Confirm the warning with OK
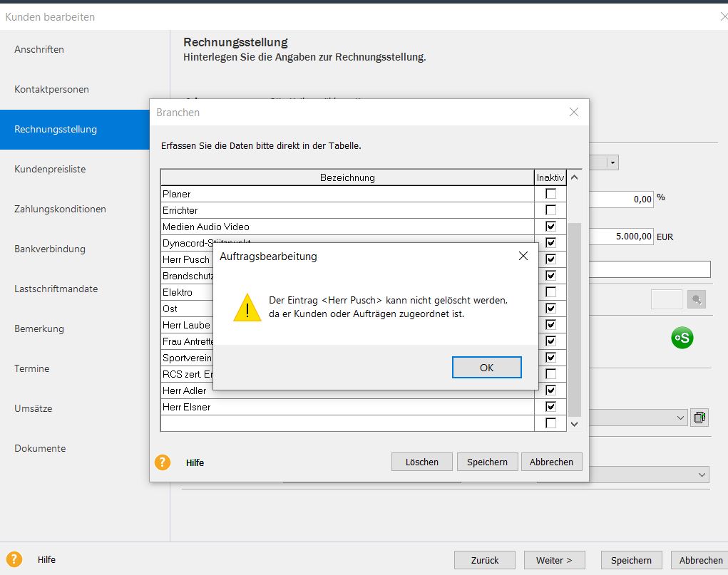 coord(486,368)
